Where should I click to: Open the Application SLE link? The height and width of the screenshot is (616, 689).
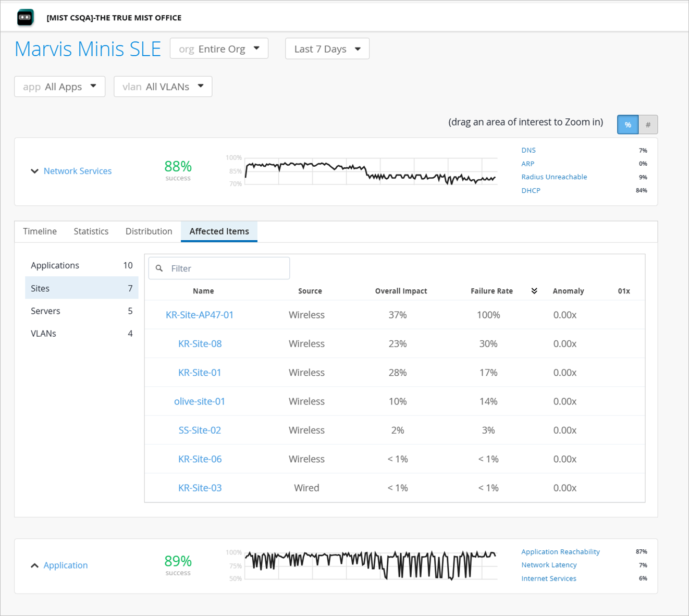coord(66,565)
